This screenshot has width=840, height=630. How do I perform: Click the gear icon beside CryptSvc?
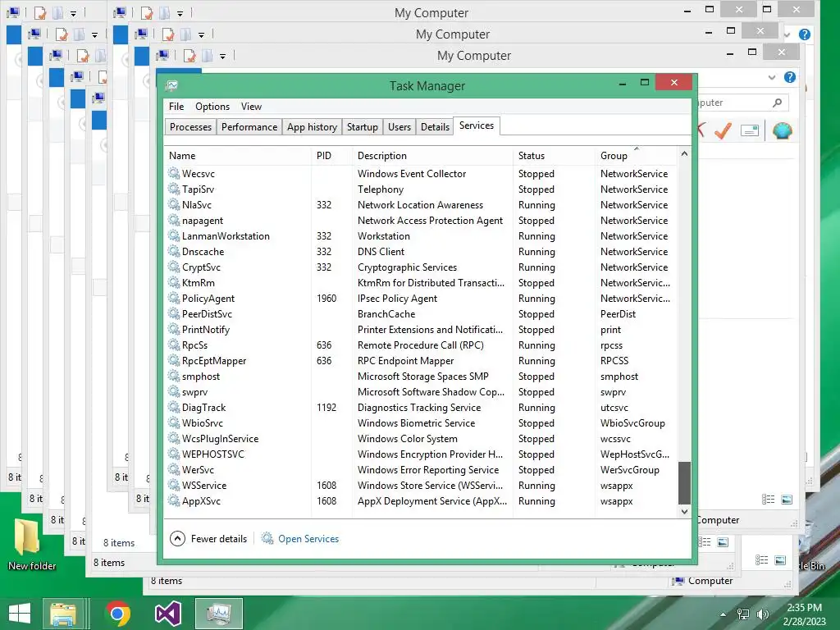pos(174,267)
